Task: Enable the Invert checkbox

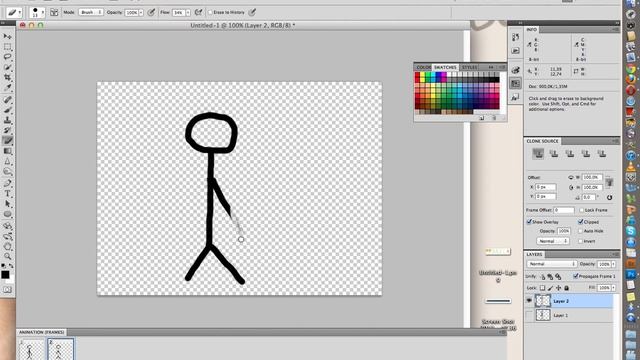Action: 580,241
